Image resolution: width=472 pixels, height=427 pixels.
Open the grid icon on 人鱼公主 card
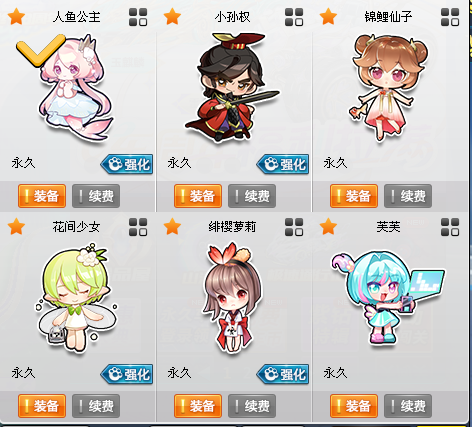[x=138, y=17]
